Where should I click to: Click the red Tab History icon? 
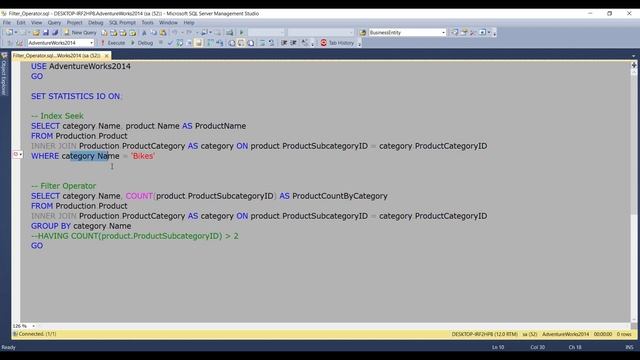click(324, 42)
